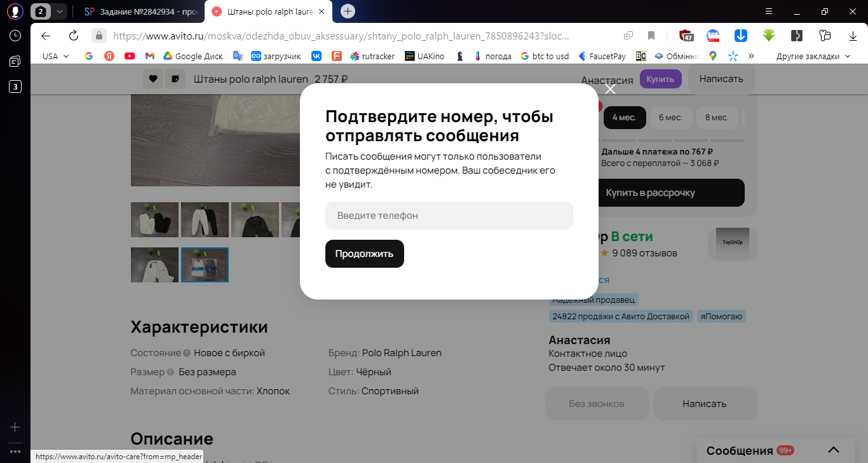Select the 4 мес. installment option
Viewport: 868px width, 463px height.
click(625, 118)
